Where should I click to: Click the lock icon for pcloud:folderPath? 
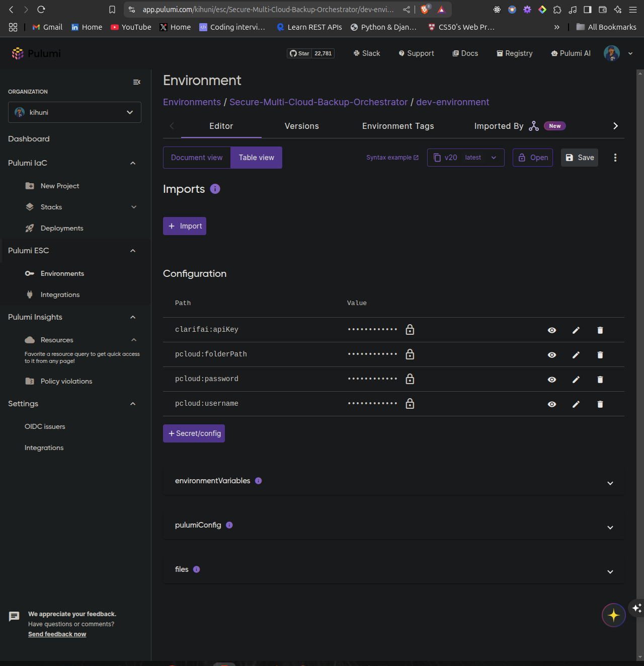pos(410,354)
